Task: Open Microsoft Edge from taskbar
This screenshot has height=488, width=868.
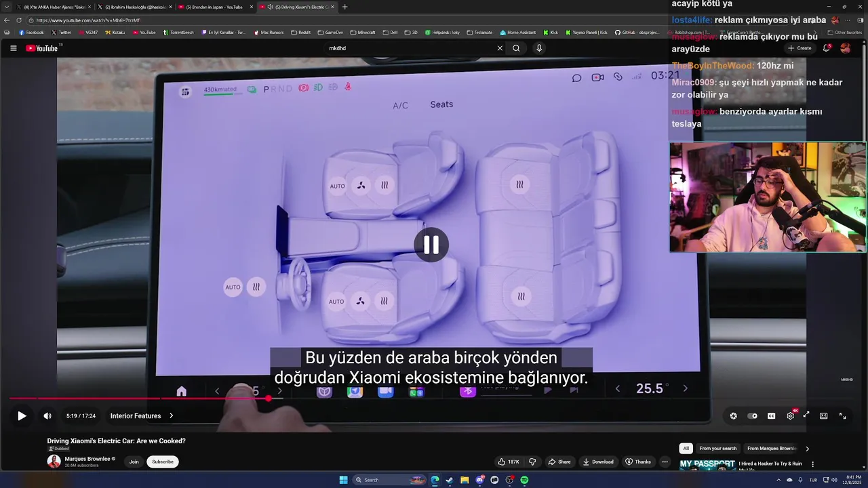Action: pyautogui.click(x=435, y=480)
